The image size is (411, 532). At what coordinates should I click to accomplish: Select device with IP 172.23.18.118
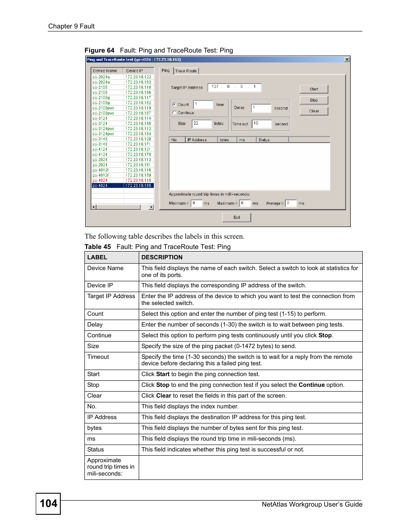click(139, 87)
